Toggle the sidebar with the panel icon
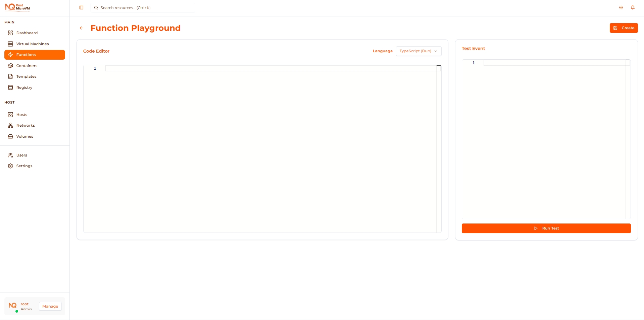 click(x=81, y=7)
